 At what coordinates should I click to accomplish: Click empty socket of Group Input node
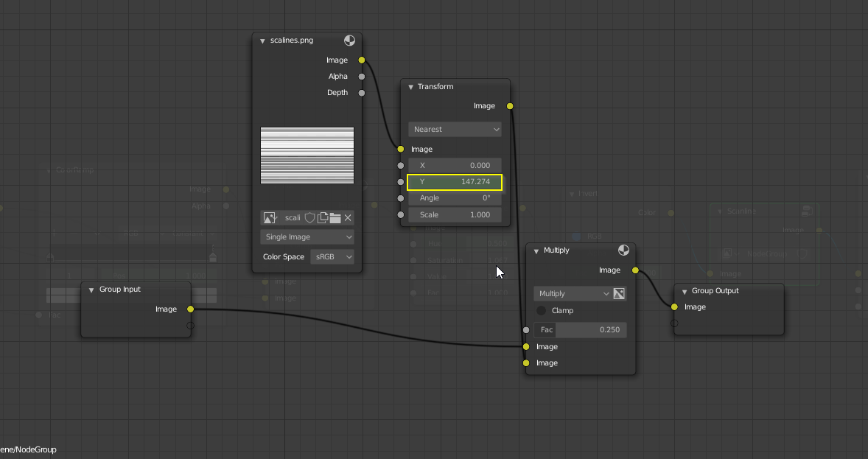tap(190, 326)
